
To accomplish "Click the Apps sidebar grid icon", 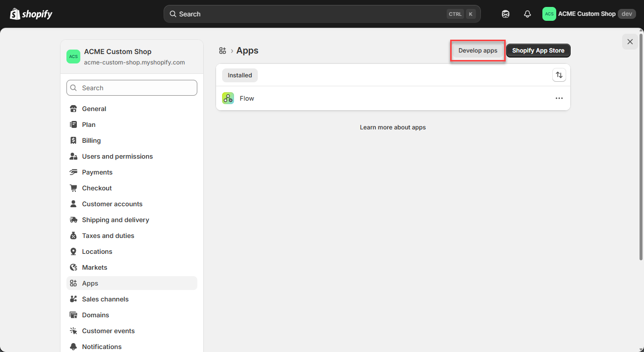I will click(x=73, y=283).
